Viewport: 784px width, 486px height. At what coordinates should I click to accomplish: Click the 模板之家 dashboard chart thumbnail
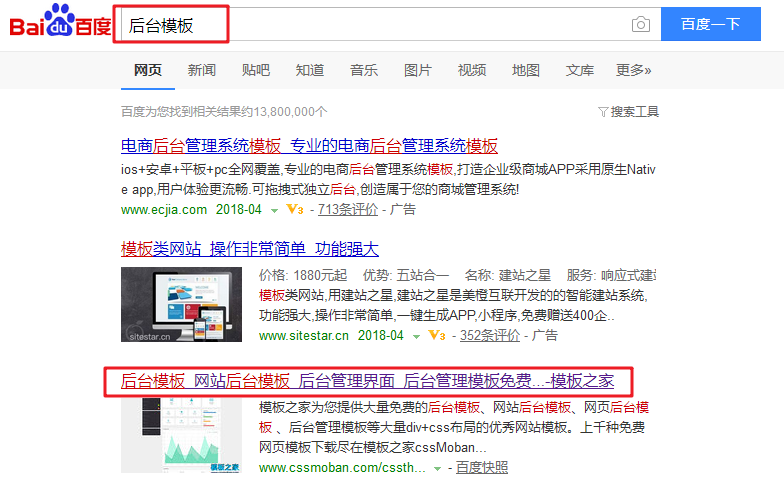181,436
